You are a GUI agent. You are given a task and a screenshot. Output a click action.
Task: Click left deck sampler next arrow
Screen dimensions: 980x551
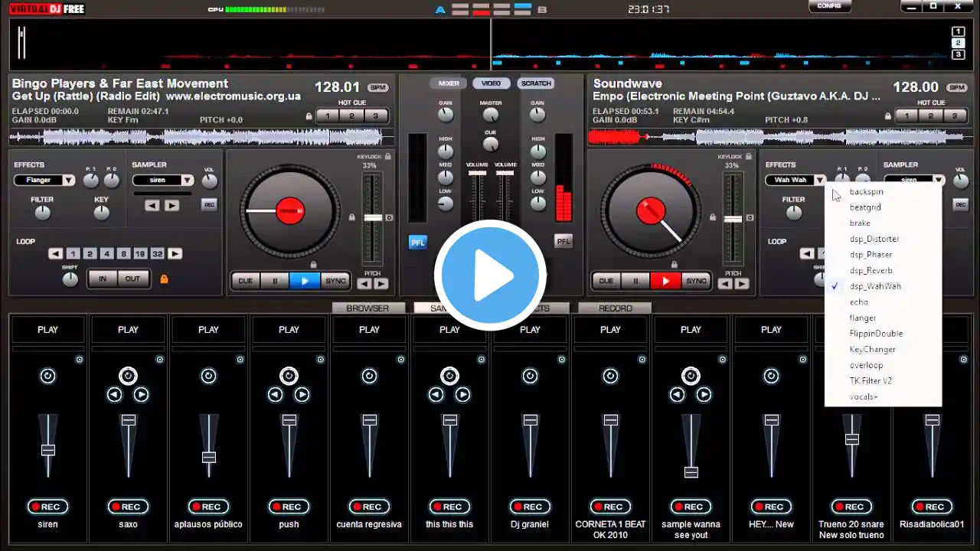click(171, 205)
